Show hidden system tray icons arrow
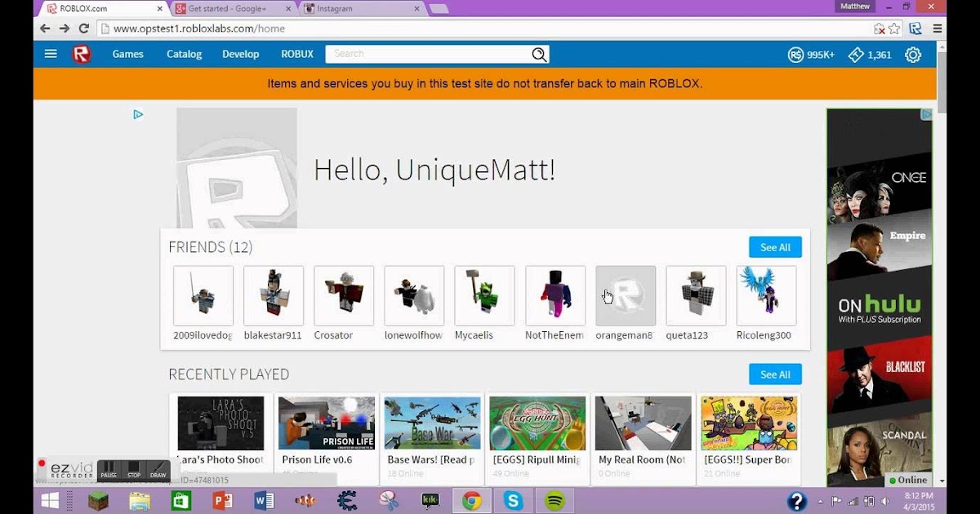This screenshot has width=980, height=514. [x=821, y=501]
